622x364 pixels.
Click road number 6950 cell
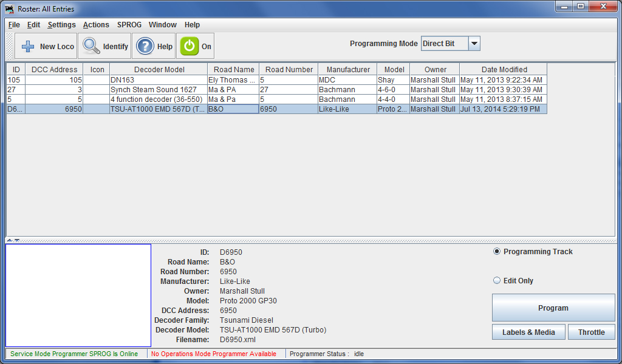[x=289, y=109]
